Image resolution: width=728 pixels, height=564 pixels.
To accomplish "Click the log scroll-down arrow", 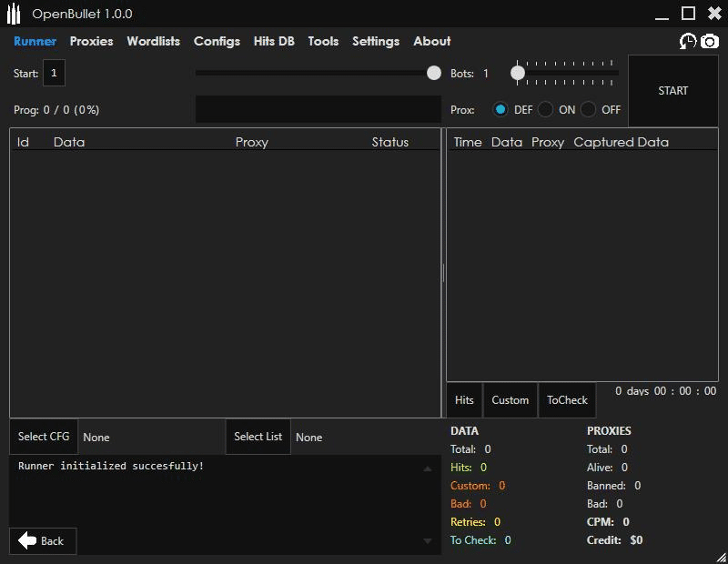I will [428, 541].
